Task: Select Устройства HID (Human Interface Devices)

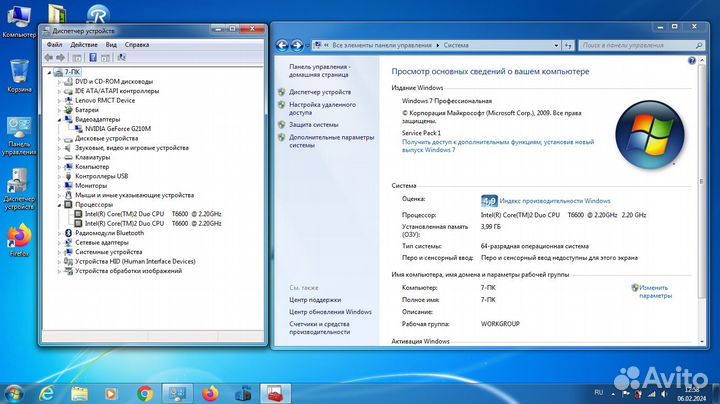Action: [x=135, y=262]
